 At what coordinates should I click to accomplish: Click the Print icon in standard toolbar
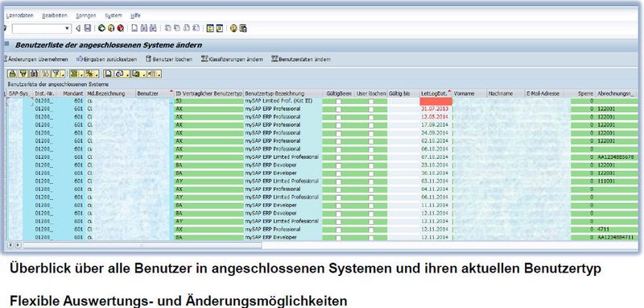tap(134, 28)
